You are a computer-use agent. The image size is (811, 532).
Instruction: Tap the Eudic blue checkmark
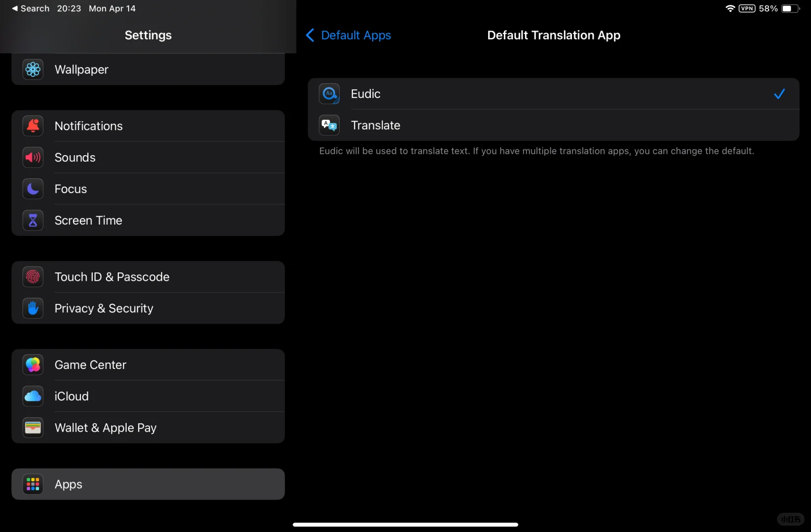click(779, 94)
